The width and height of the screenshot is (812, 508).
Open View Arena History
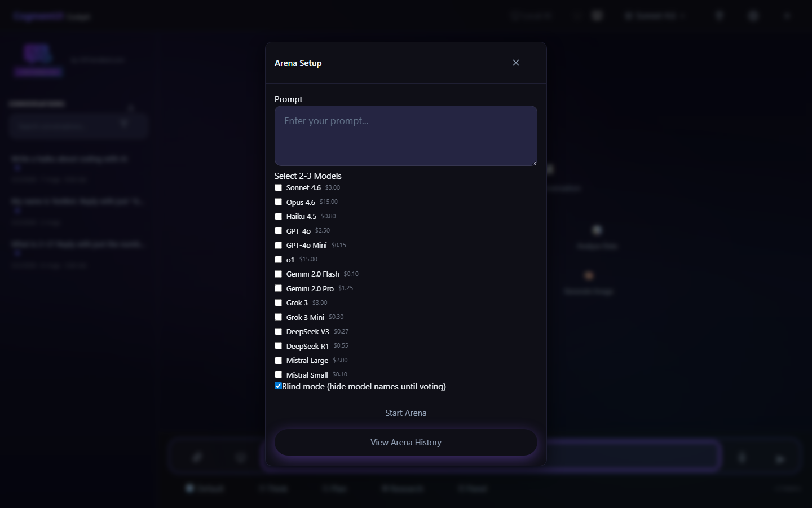click(406, 443)
